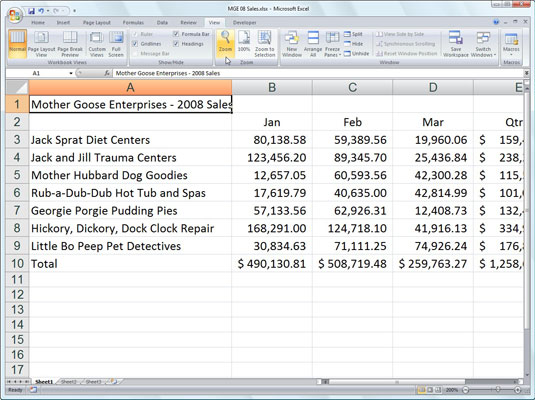Click Arrange All windows

(x=313, y=44)
